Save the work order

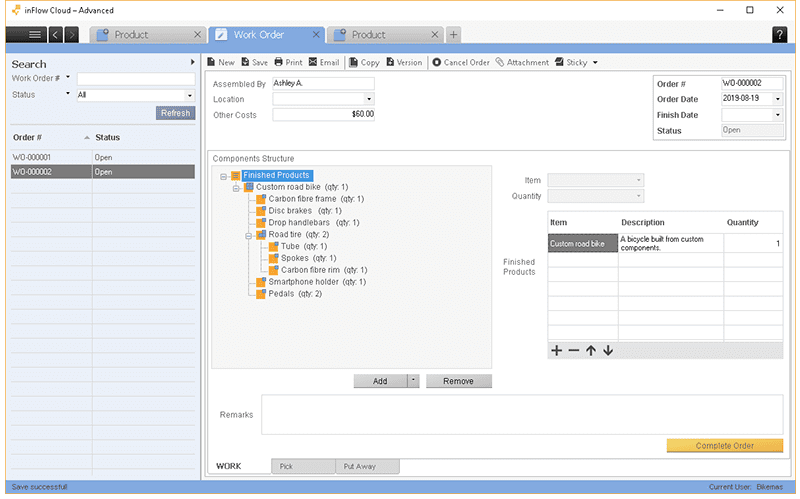pyautogui.click(x=255, y=62)
